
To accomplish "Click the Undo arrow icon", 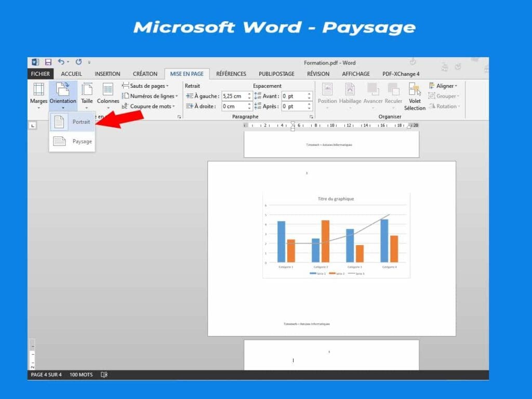I will coord(61,62).
